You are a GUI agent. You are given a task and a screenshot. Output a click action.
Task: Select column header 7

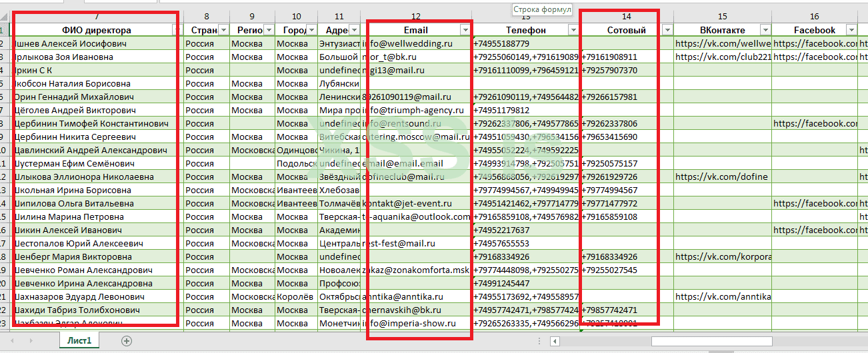point(97,16)
